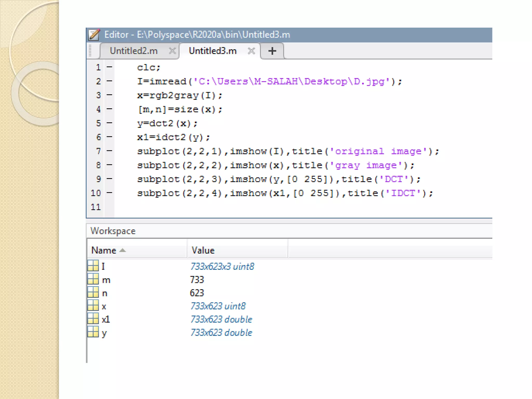This screenshot has height=399, width=532.
Task: Click line number 11 in the gutter
Action: [96, 207]
